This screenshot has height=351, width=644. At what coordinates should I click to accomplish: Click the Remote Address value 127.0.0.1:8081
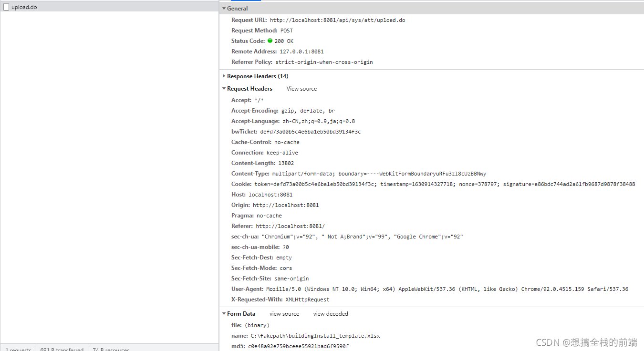pyautogui.click(x=301, y=52)
